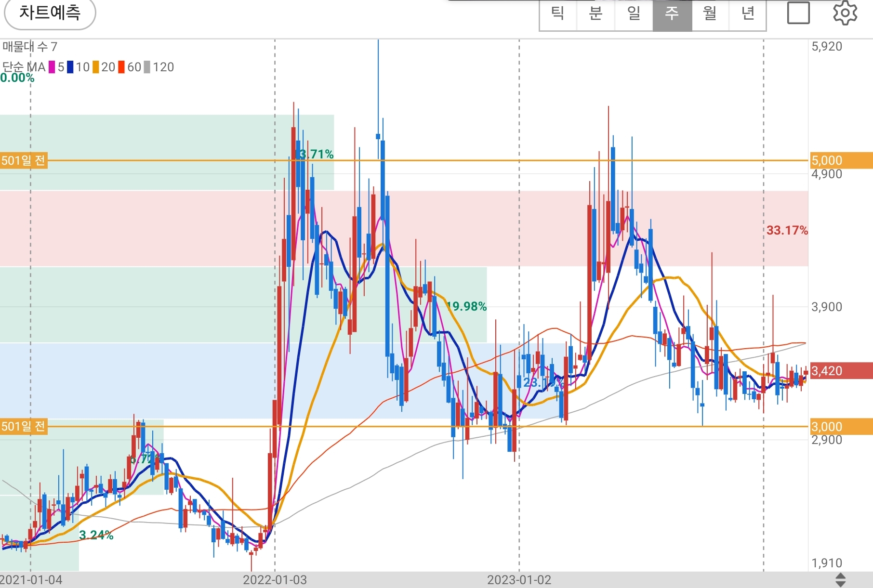This screenshot has width=873, height=588.
Task: Click the red MA 60 color swatch
Action: tap(122, 67)
